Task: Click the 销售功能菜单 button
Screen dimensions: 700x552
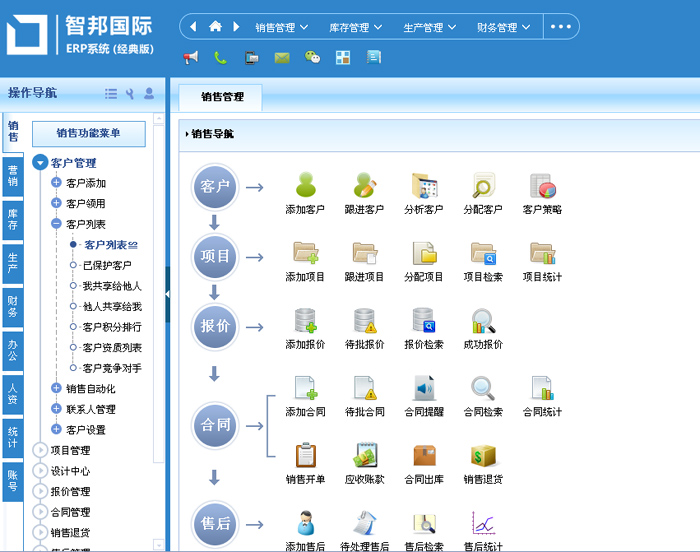Action: (88, 133)
